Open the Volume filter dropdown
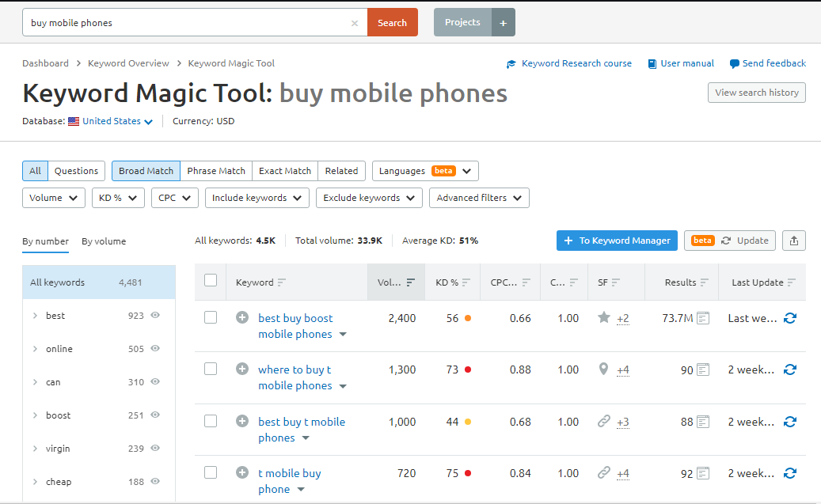Screen dimensions: 821x504 [53, 198]
